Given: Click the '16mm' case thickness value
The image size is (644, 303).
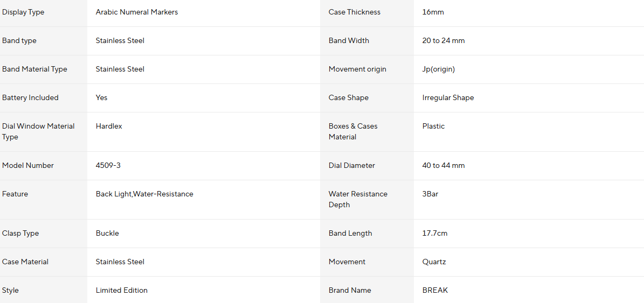Looking at the screenshot, I should click(x=433, y=12).
